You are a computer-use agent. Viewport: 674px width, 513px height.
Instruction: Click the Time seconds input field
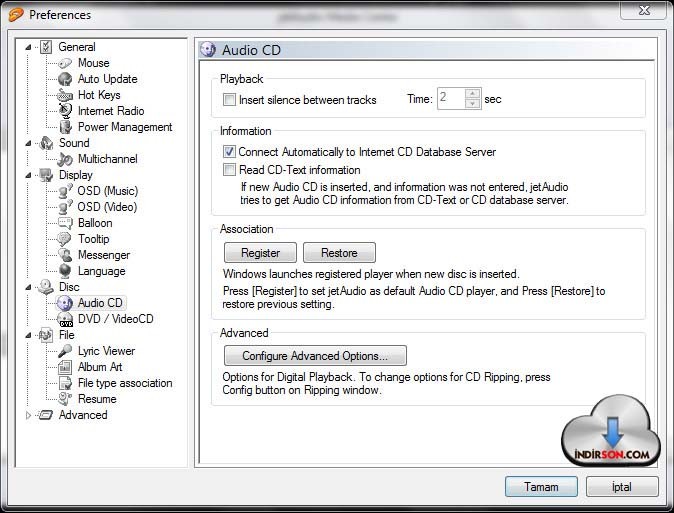pyautogui.click(x=451, y=98)
